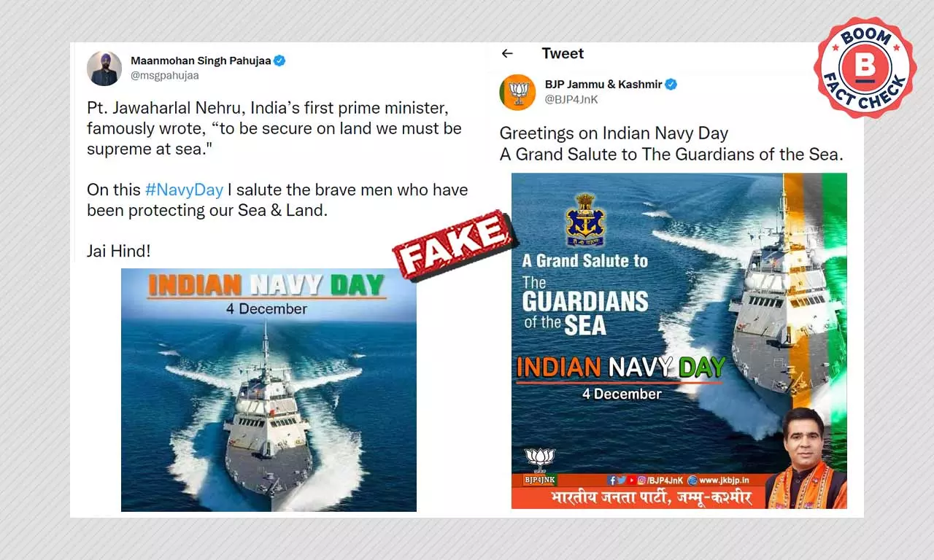Click the BJP Jammu & Kashmir display name

tap(603, 84)
